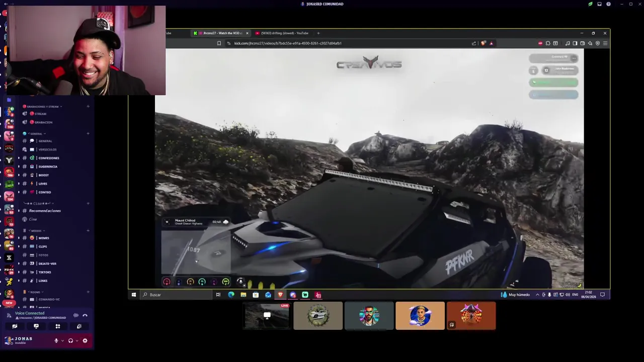Open the X server icon
This screenshot has width=644, height=362.
[x=9, y=257]
